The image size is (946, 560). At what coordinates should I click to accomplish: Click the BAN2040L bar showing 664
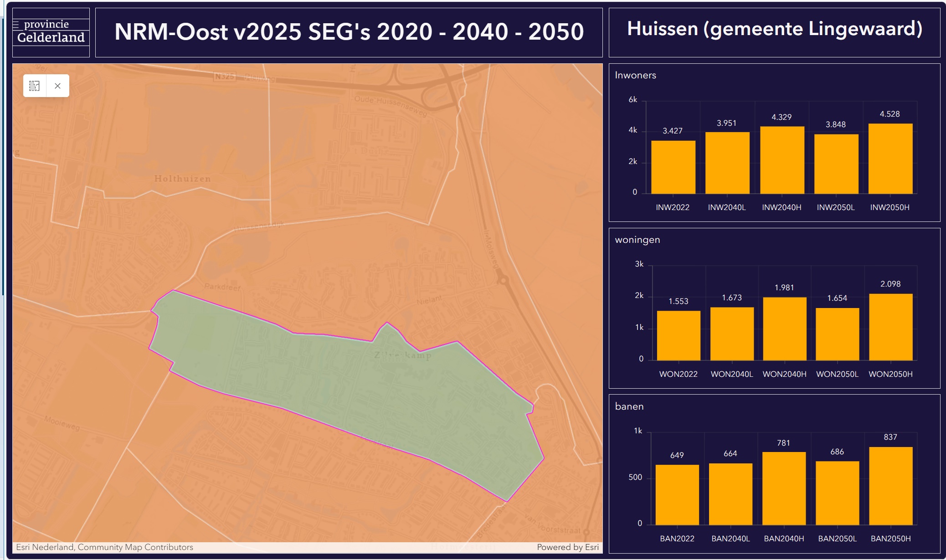coord(730,494)
